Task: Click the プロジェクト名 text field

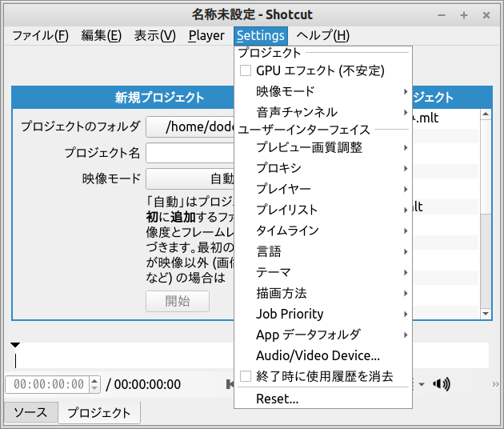Action: click(x=190, y=152)
